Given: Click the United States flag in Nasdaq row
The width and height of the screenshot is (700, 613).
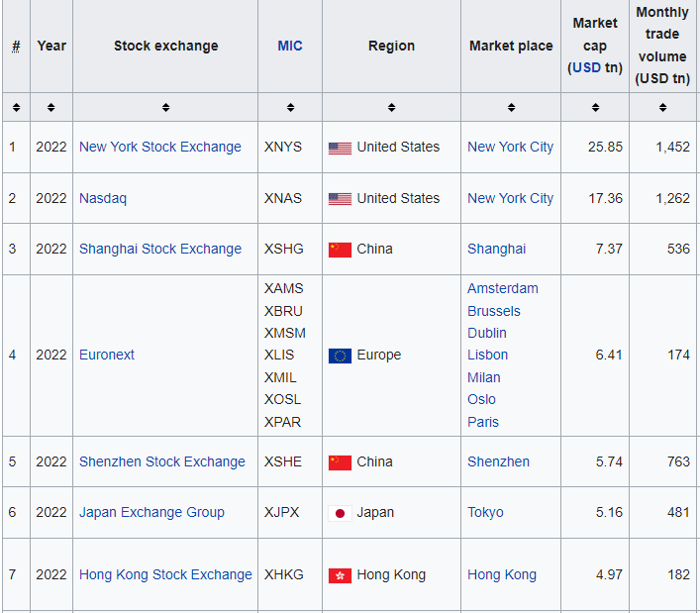Looking at the screenshot, I should click(340, 199).
